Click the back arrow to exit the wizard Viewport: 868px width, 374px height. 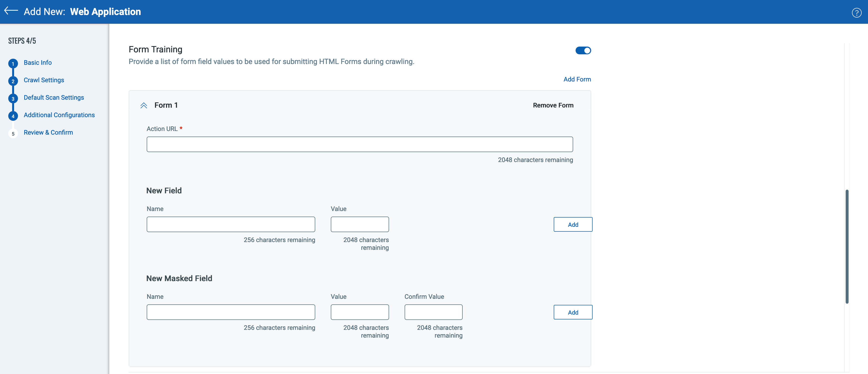11,11
